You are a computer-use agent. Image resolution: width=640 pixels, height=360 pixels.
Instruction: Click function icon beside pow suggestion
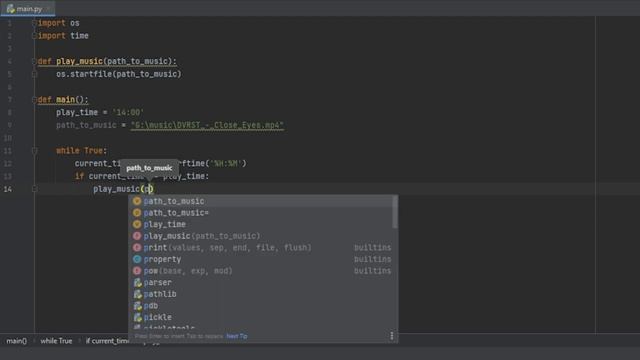137,271
